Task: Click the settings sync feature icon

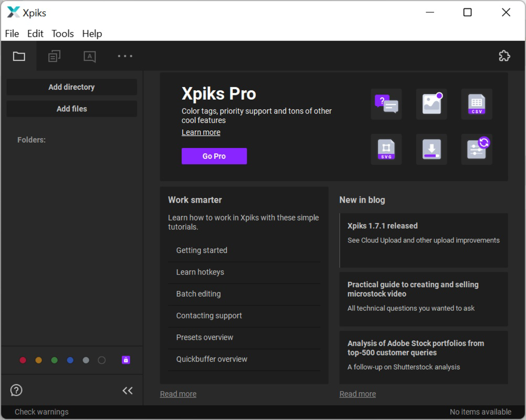Action: tap(476, 149)
